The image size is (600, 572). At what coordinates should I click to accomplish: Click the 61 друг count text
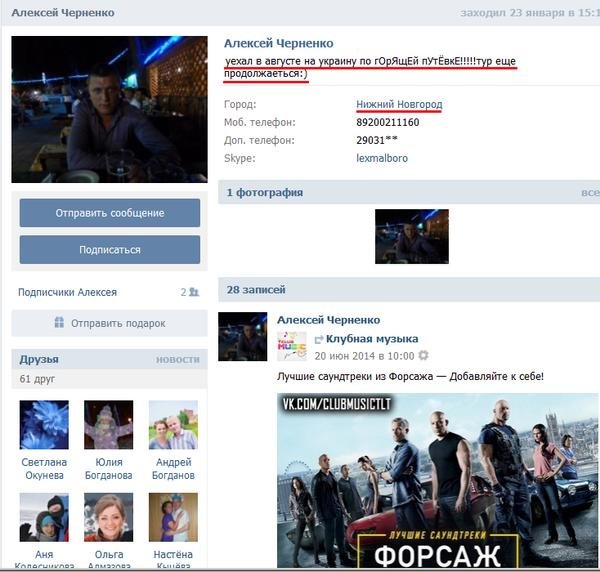point(37,379)
